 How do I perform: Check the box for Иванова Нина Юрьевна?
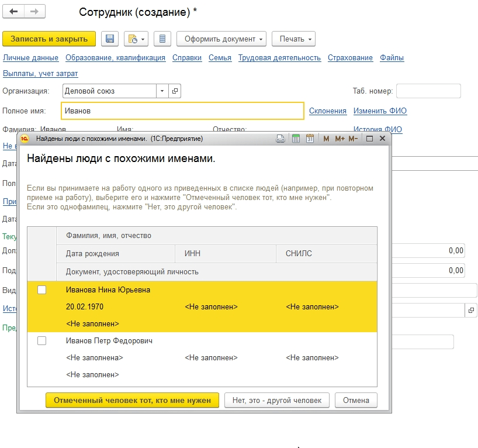[x=41, y=290]
